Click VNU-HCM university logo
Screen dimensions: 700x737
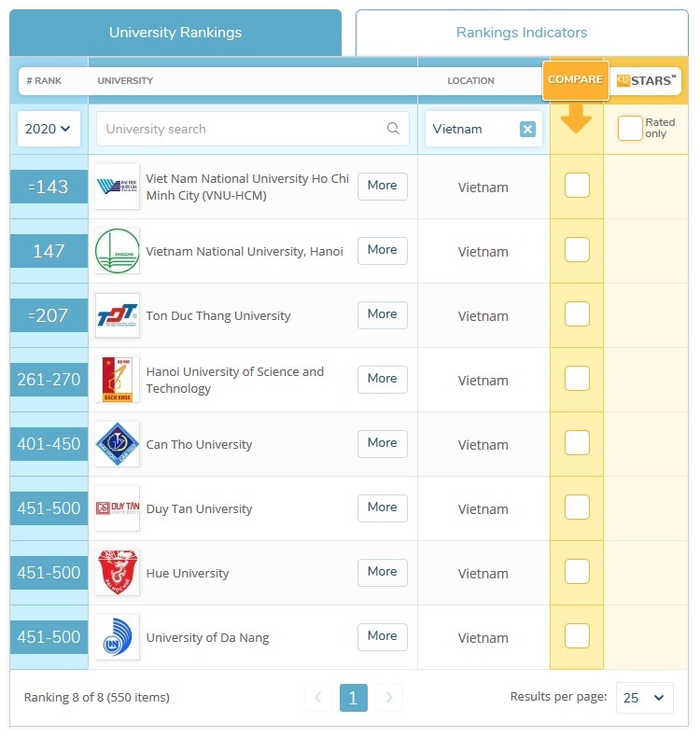click(x=117, y=187)
